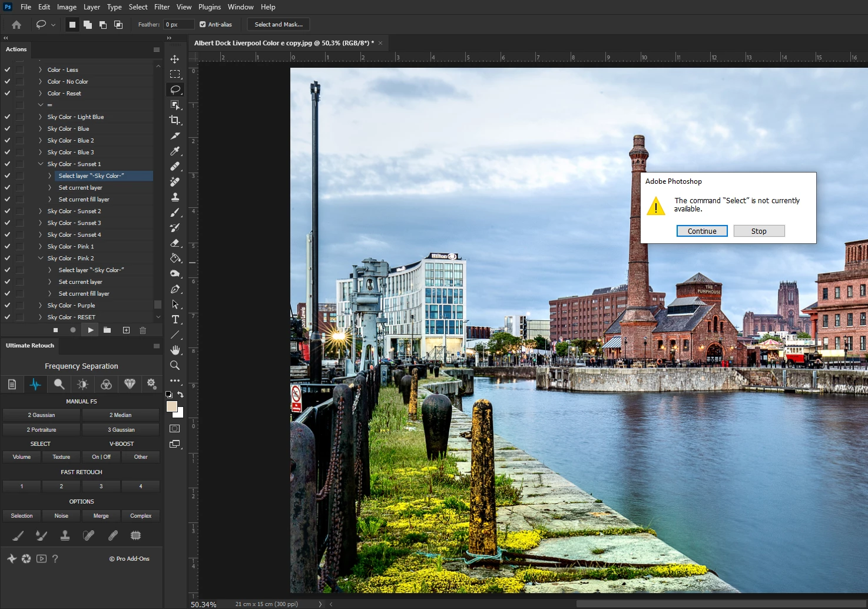The height and width of the screenshot is (609, 868).
Task: Toggle checkmark for Sky Color - Pink 1
Action: [8, 246]
